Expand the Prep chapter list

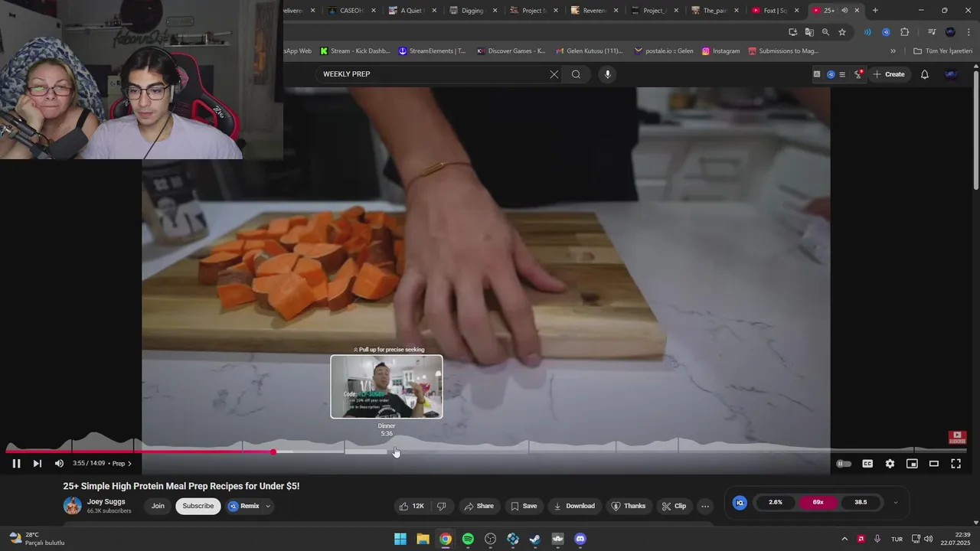click(x=122, y=463)
